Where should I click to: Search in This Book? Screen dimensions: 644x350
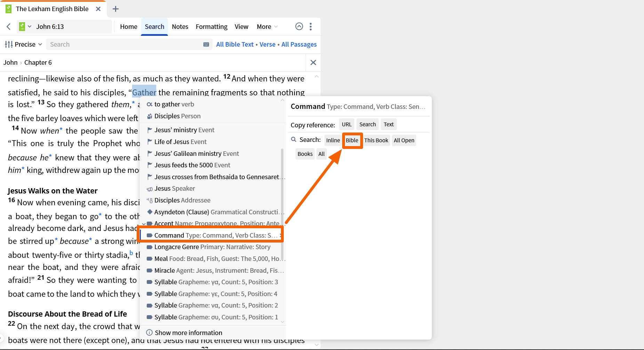(x=376, y=141)
